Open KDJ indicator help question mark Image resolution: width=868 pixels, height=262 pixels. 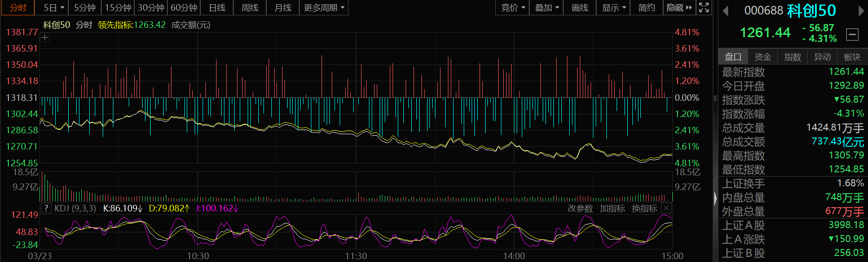[x=46, y=208]
